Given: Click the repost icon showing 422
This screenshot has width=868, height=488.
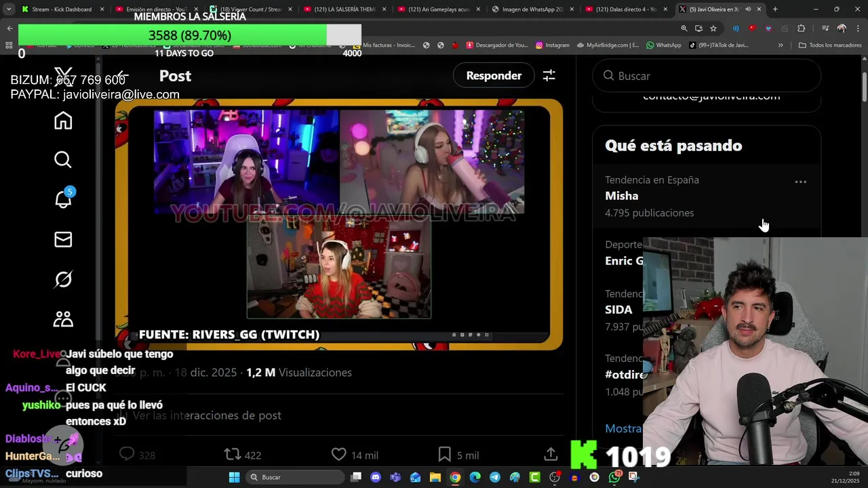Looking at the screenshot, I should (x=232, y=455).
